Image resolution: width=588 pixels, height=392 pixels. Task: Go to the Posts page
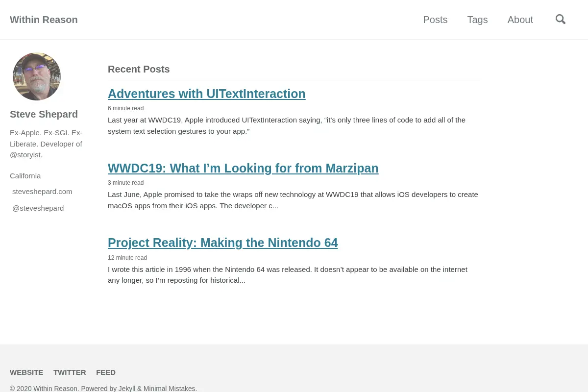[435, 20]
